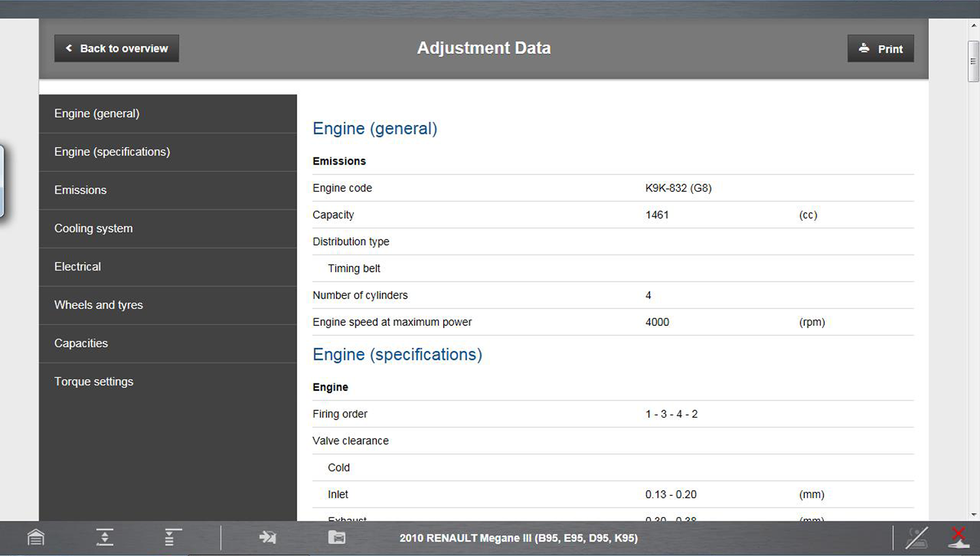Image resolution: width=980 pixels, height=556 pixels.
Task: Click the scroll down arrow of scrollbar
Action: coord(973,515)
